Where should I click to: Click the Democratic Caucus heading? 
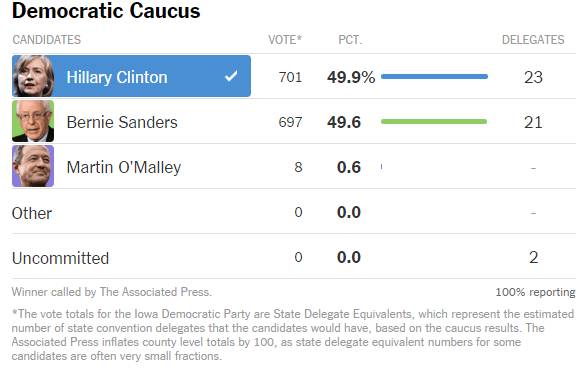(x=106, y=10)
